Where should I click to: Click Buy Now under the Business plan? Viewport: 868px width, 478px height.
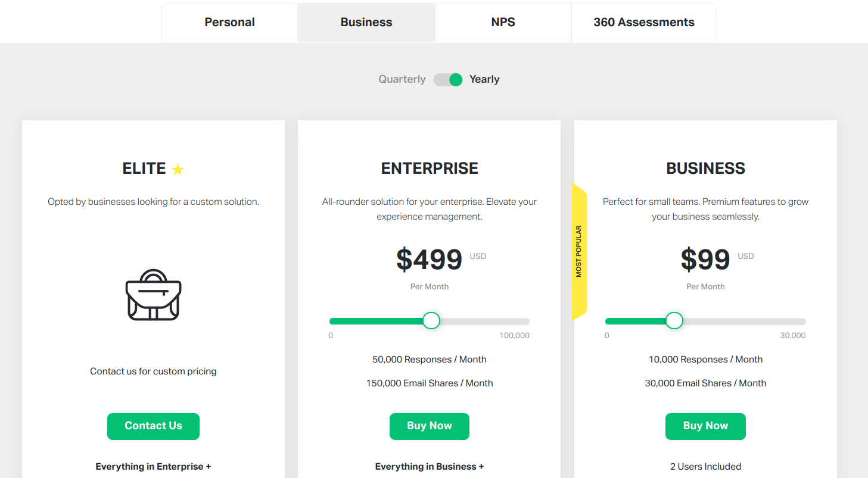pyautogui.click(x=705, y=426)
